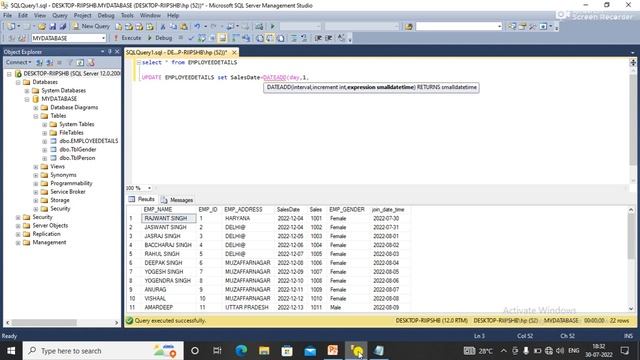The height and width of the screenshot is (360, 640).
Task: Open the Query menu
Action: tap(60, 16)
